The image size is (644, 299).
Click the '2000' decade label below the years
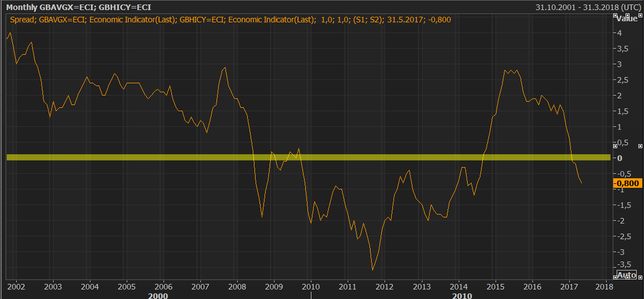coord(158,295)
